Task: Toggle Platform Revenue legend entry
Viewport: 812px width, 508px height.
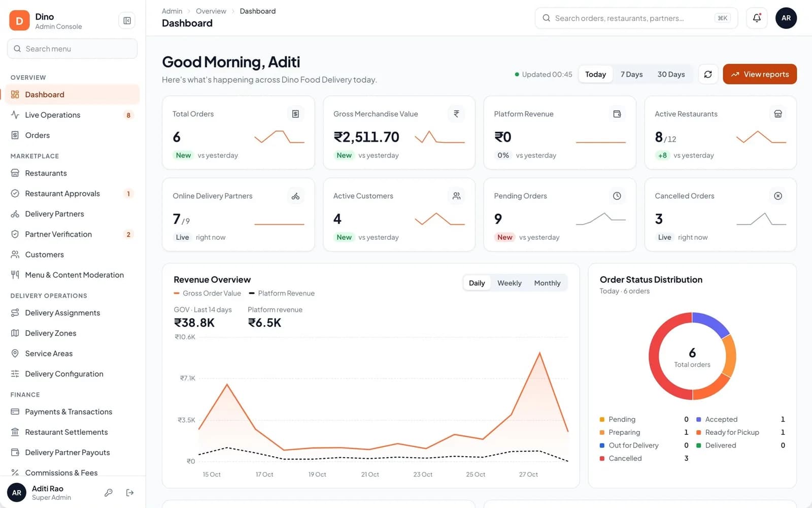Action: pyautogui.click(x=282, y=293)
